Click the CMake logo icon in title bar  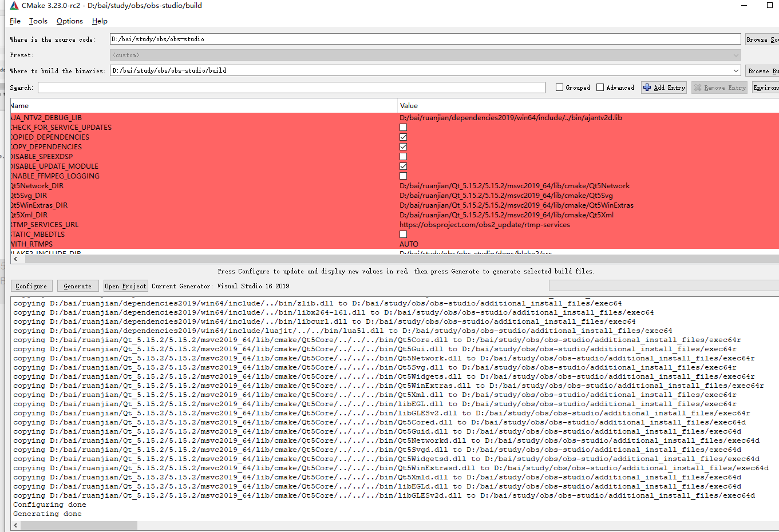(14, 6)
